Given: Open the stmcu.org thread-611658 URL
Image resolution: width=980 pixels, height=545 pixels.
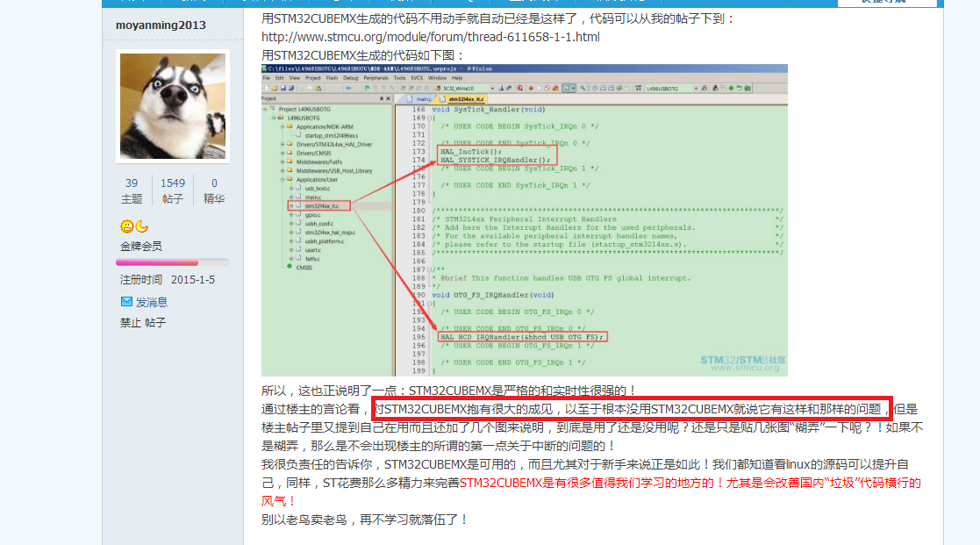Looking at the screenshot, I should (x=431, y=37).
